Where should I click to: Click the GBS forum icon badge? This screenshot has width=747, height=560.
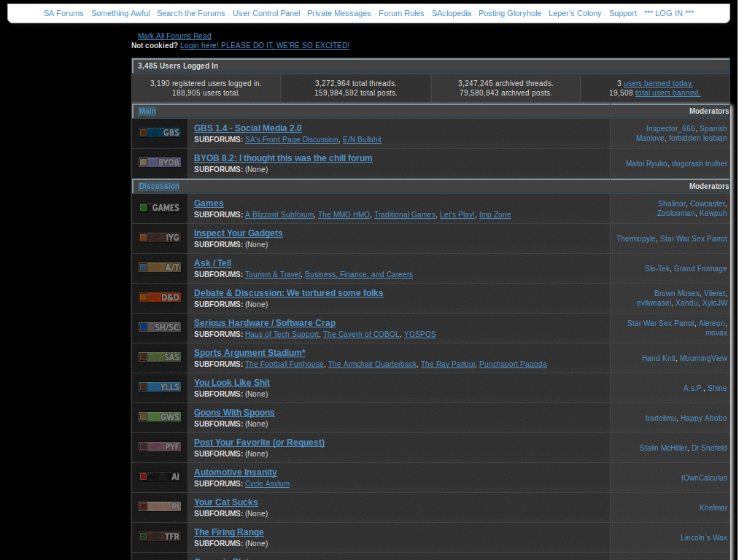tap(160, 133)
